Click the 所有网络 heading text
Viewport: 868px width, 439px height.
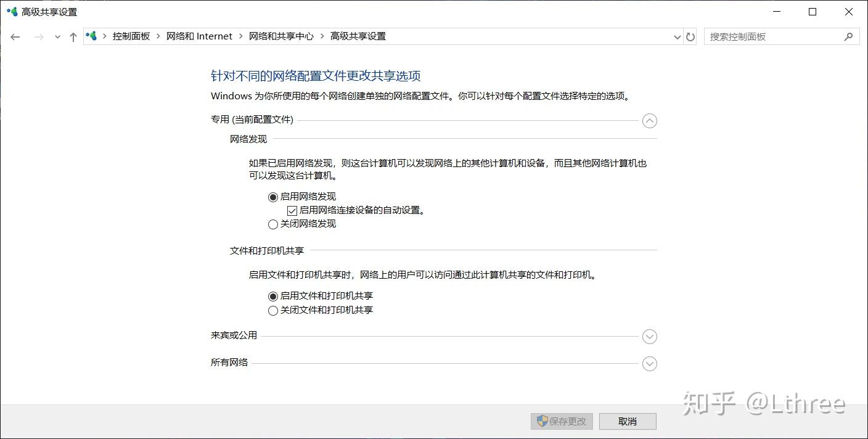229,363
